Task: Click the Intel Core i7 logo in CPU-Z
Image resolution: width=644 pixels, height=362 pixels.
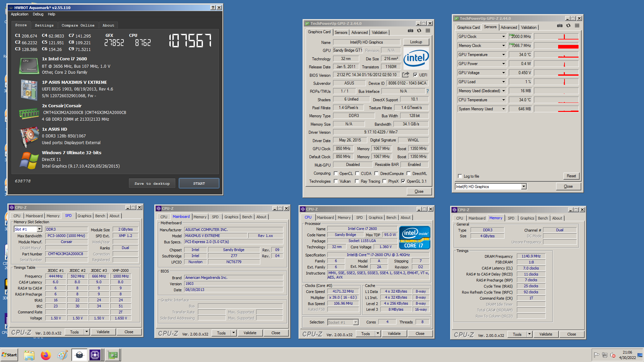Action: (x=415, y=238)
